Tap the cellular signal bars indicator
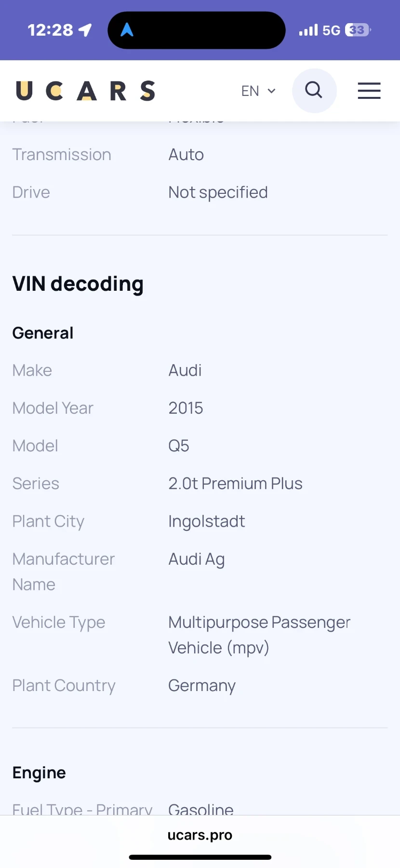The height and width of the screenshot is (868, 400). (308, 30)
